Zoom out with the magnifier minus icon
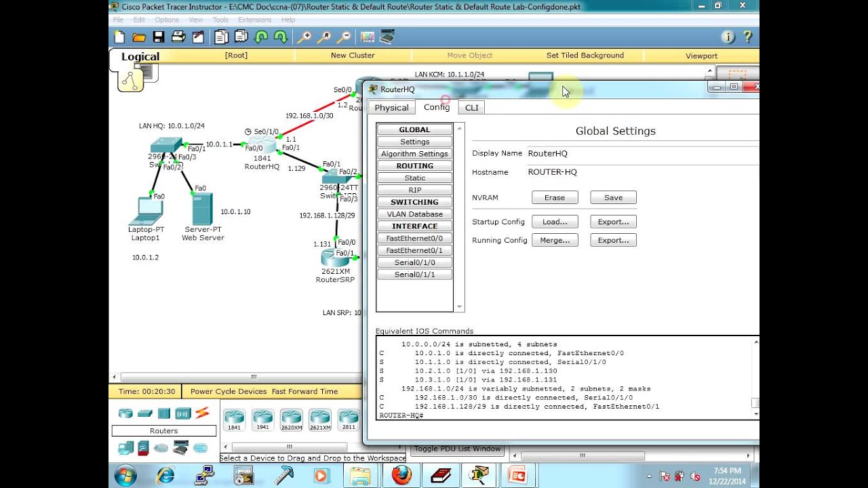The width and height of the screenshot is (868, 488). pyautogui.click(x=344, y=37)
